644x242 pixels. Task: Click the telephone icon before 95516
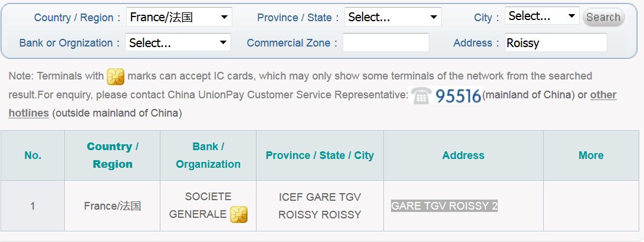(421, 95)
